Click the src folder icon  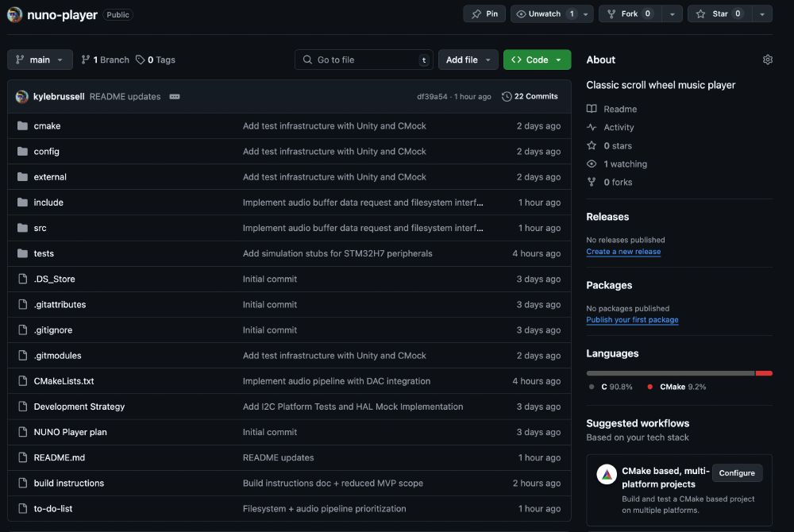pyautogui.click(x=22, y=228)
